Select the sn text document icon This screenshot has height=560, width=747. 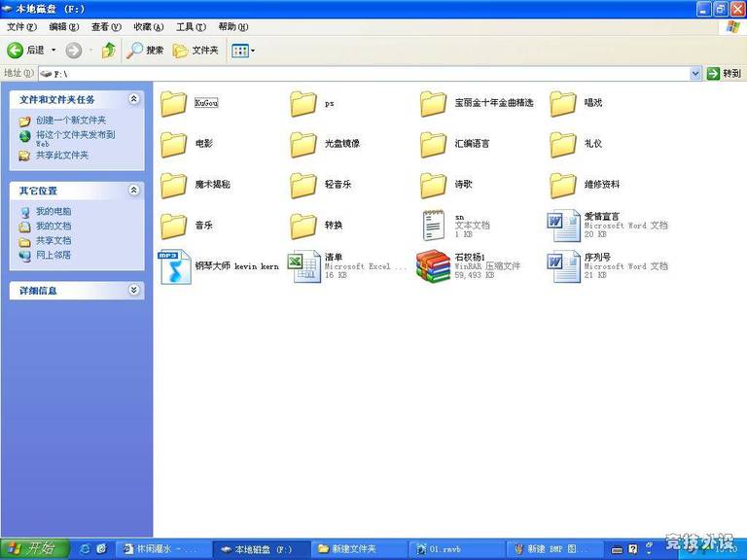tap(433, 226)
